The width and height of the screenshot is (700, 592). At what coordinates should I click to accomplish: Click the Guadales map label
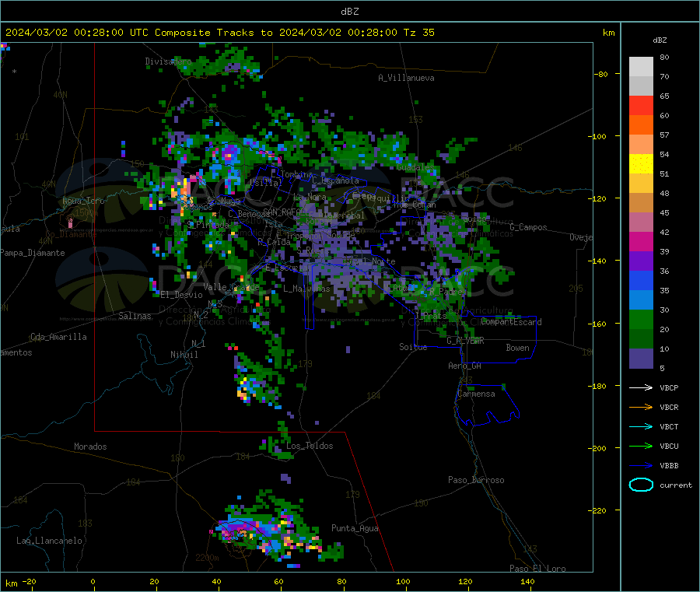(415, 167)
